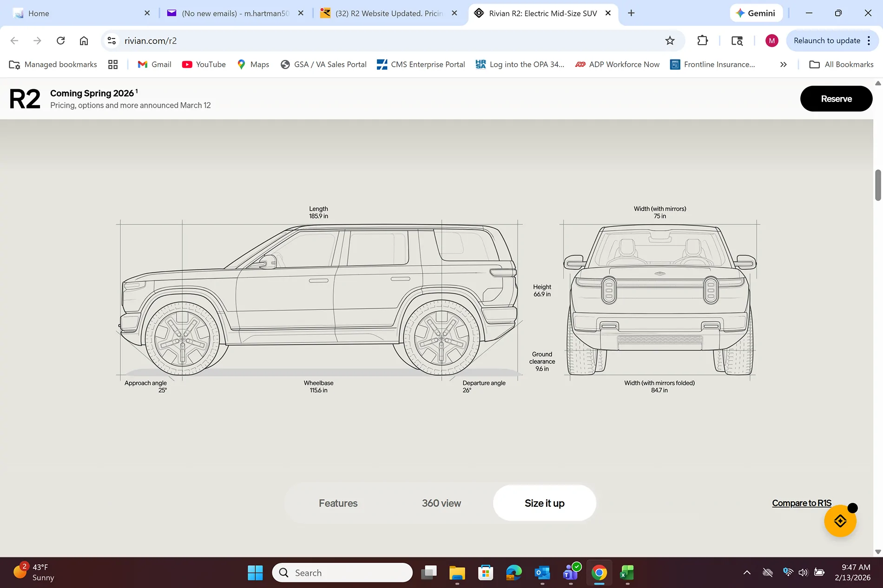Open the profile avatar M

point(771,40)
